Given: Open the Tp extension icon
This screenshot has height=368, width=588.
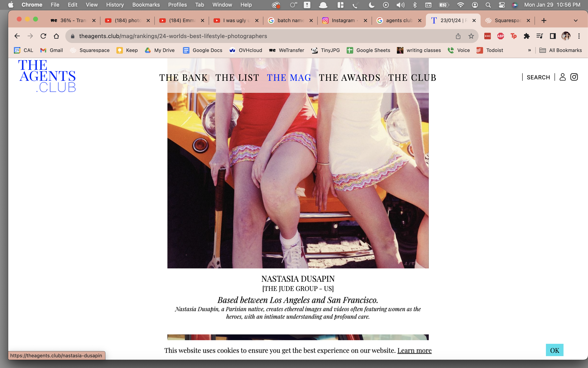Looking at the screenshot, I should pos(514,36).
